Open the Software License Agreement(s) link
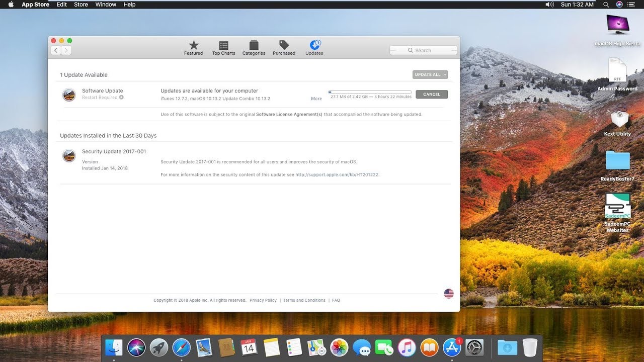The height and width of the screenshot is (362, 644). point(289,114)
